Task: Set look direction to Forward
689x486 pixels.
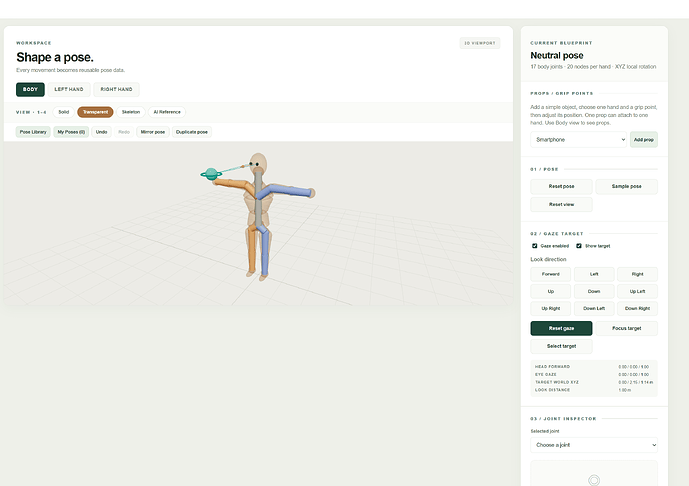Action: 551,274
